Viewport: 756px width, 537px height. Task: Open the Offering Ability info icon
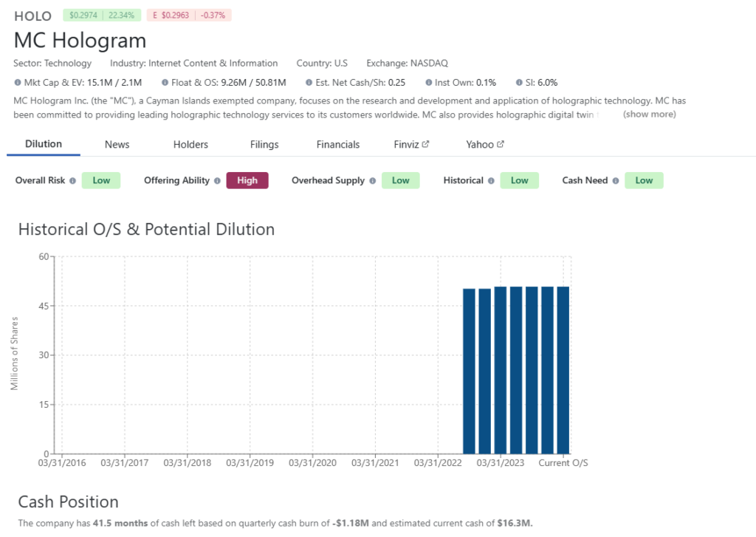coord(216,180)
